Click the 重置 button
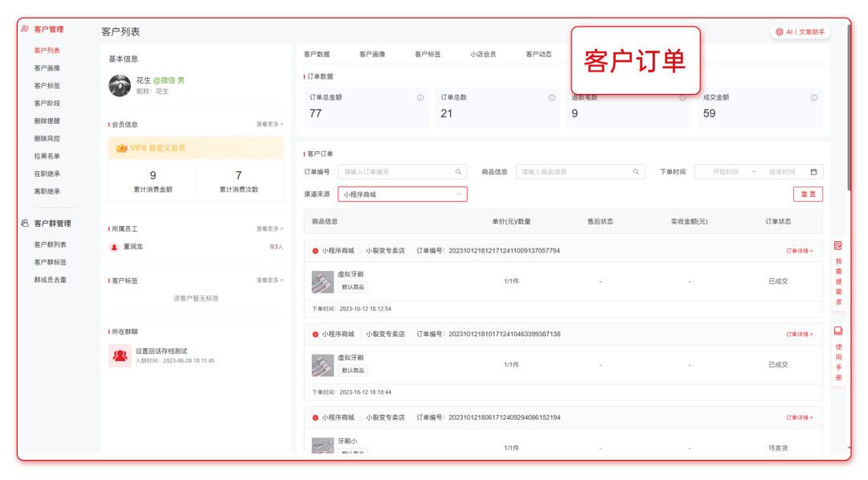 pyautogui.click(x=807, y=195)
